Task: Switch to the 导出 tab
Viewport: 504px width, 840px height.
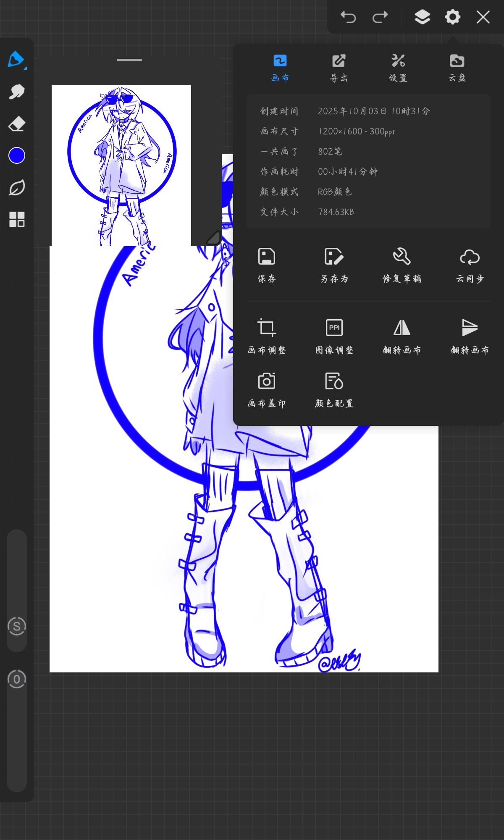Action: tap(339, 68)
